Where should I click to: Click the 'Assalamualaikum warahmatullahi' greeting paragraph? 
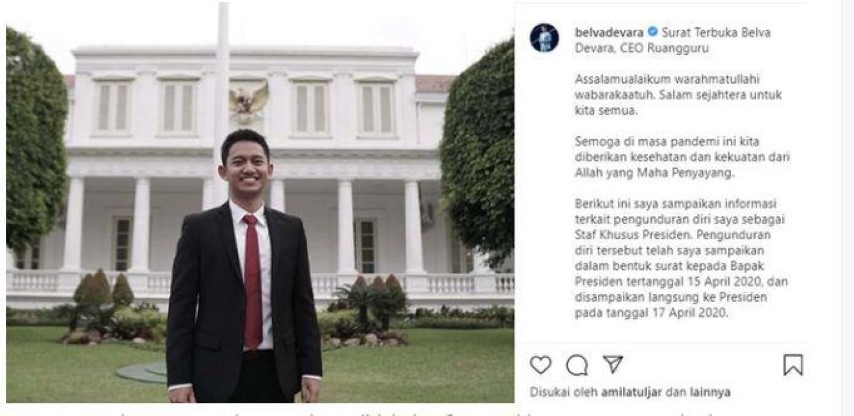[679, 95]
